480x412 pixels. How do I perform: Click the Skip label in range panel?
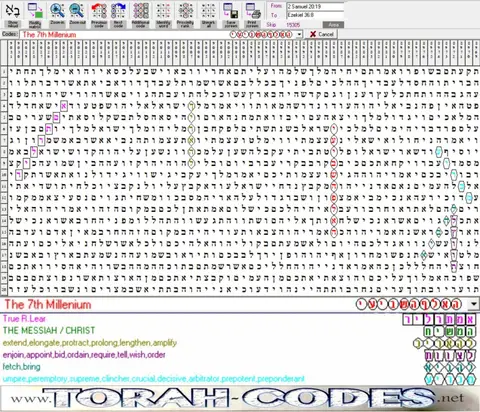271,25
